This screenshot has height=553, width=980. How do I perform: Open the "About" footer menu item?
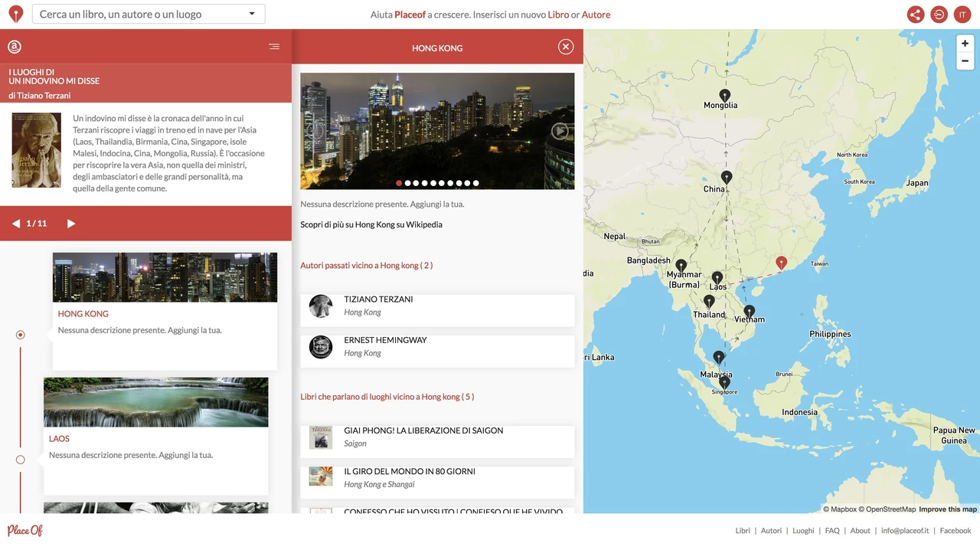[x=861, y=531]
